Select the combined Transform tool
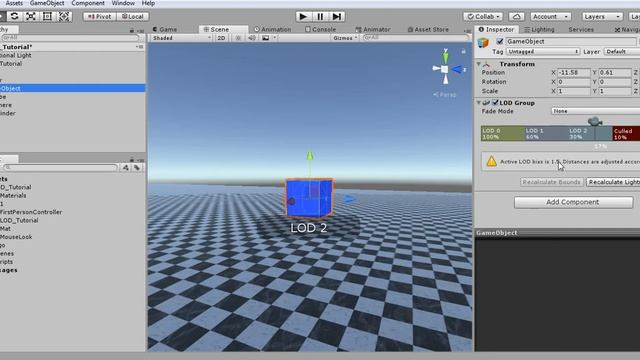 tap(64, 16)
